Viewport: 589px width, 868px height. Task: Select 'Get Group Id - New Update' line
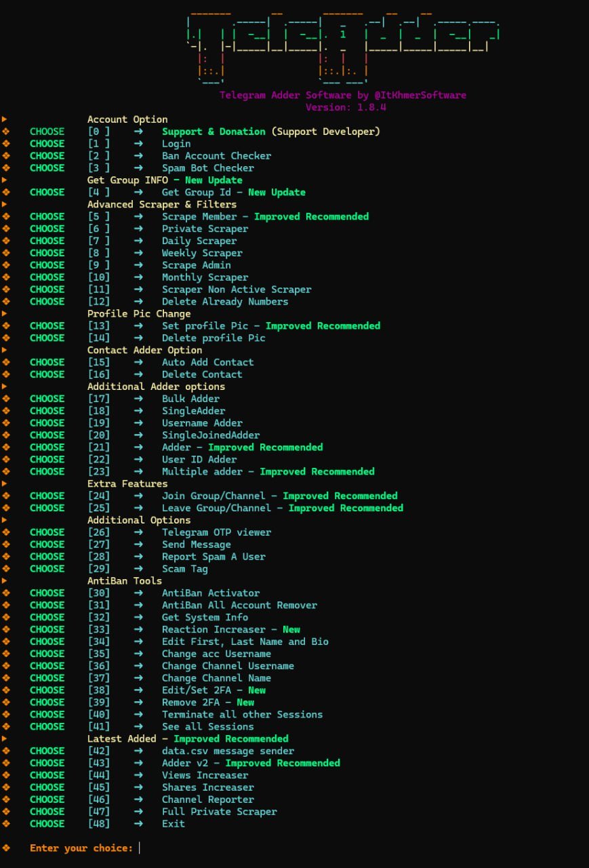click(234, 193)
